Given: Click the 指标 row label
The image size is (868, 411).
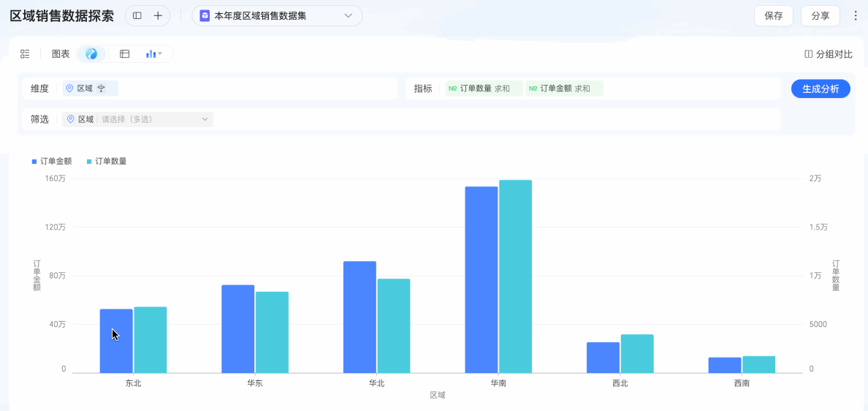Looking at the screenshot, I should pyautogui.click(x=423, y=88).
